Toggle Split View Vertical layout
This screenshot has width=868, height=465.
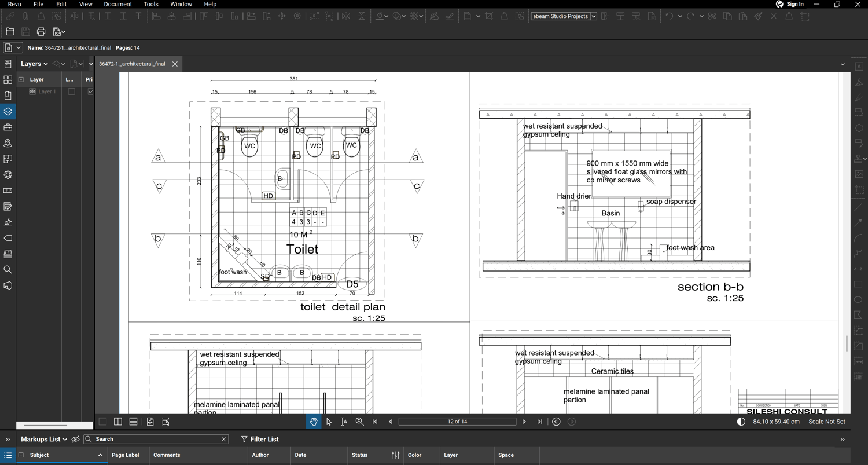coord(118,422)
